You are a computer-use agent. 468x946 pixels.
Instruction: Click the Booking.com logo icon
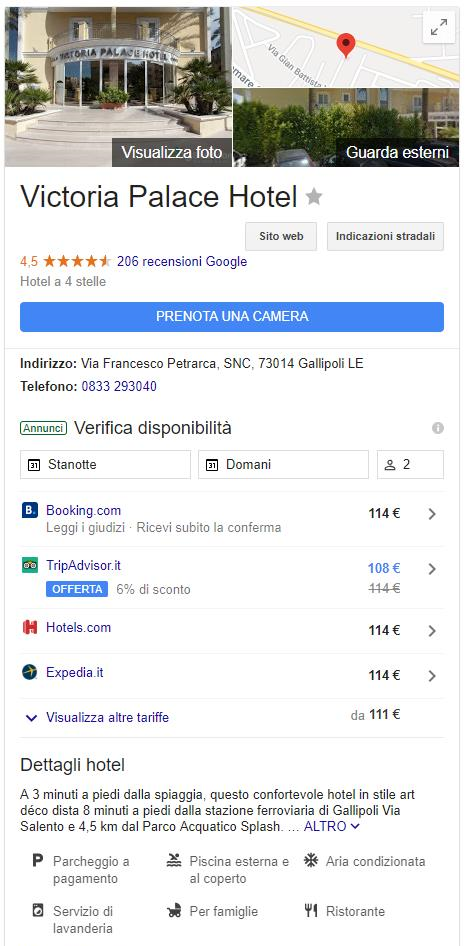coord(30,510)
